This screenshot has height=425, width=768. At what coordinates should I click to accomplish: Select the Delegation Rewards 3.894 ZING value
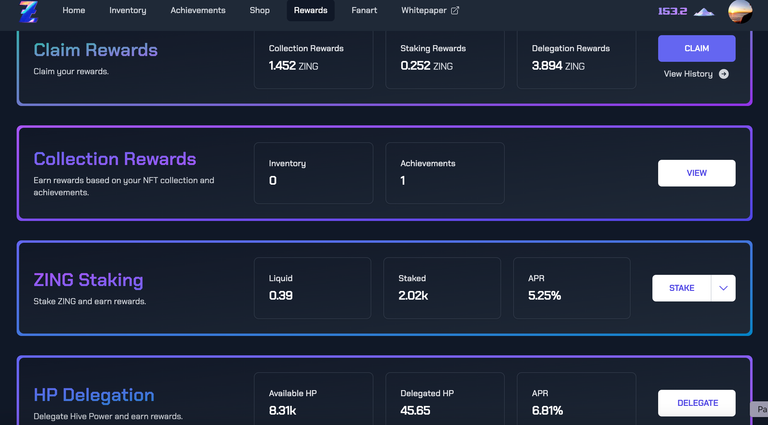pos(558,66)
